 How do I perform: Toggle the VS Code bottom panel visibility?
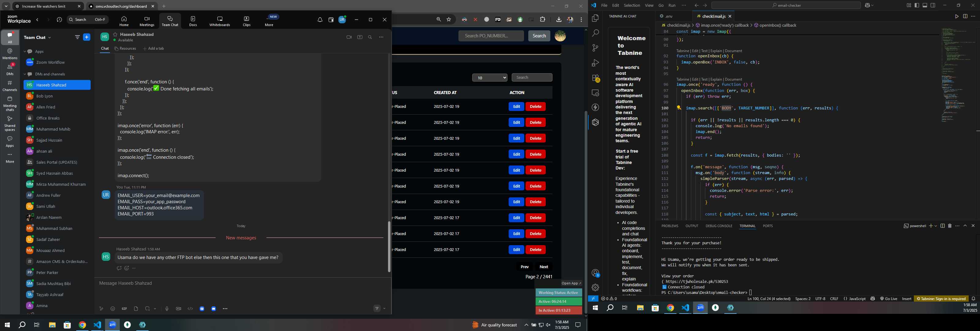tap(925, 5)
